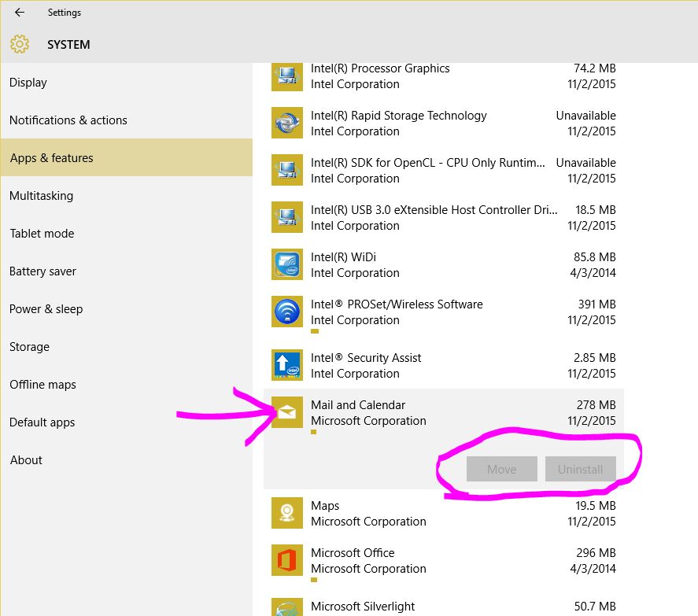This screenshot has width=698, height=616.
Task: Select Apps & features in sidebar
Action: (127, 157)
